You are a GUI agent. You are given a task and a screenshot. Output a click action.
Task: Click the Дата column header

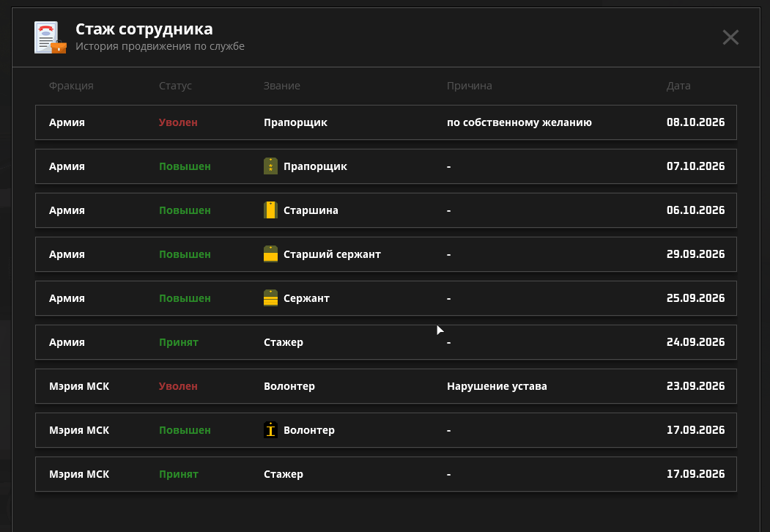coord(678,86)
